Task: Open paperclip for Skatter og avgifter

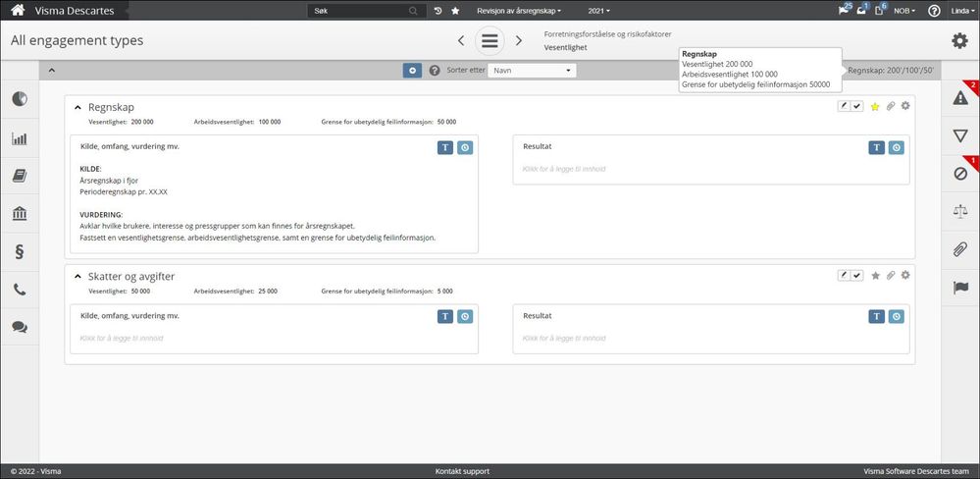Action: pos(891,275)
